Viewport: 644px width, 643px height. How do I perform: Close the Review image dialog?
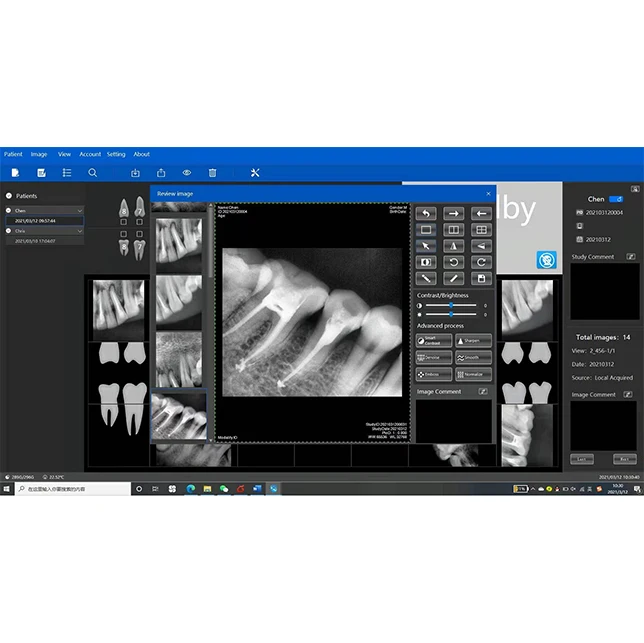pyautogui.click(x=488, y=194)
